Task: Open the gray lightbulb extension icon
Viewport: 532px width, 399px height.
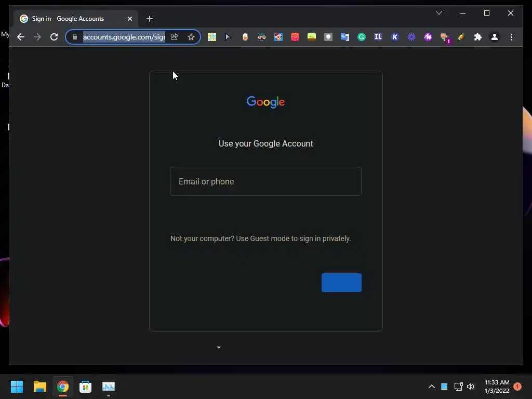Action: point(328,37)
